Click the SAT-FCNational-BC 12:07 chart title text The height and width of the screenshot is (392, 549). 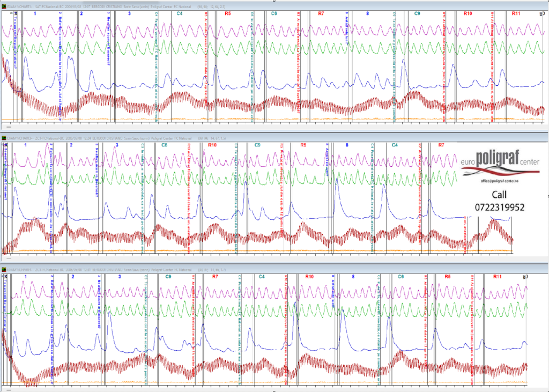point(99,6)
